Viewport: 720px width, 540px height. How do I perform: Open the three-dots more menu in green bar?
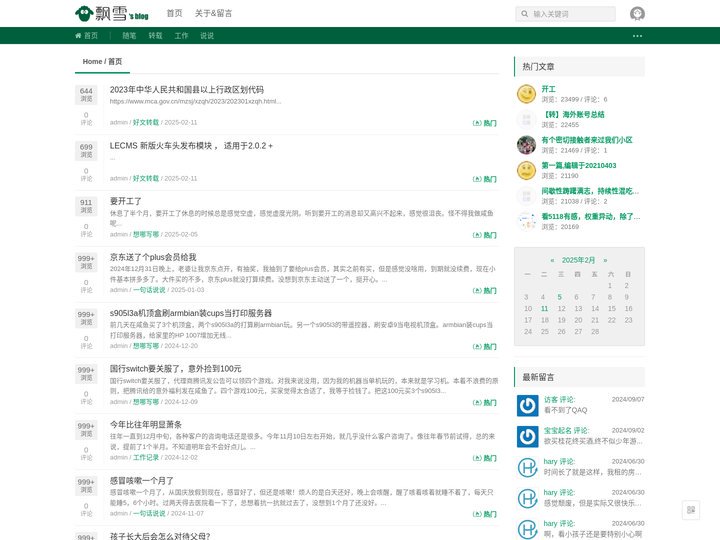point(637,36)
